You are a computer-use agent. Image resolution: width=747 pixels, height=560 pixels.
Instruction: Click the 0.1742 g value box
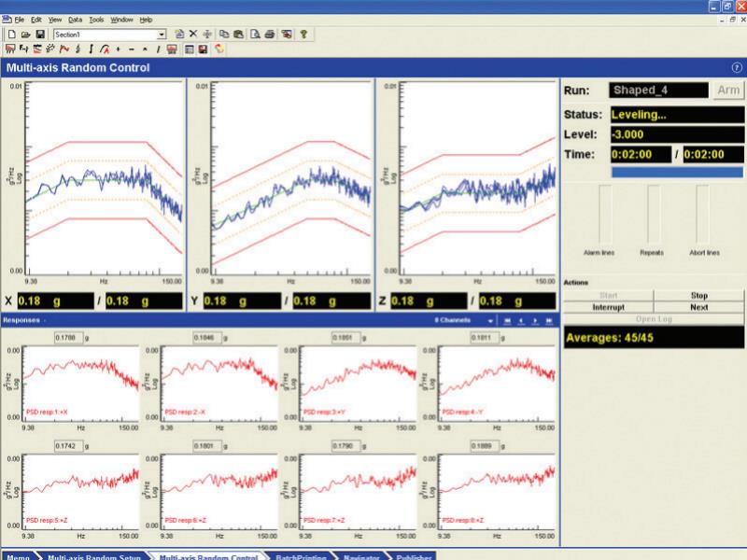(68, 446)
